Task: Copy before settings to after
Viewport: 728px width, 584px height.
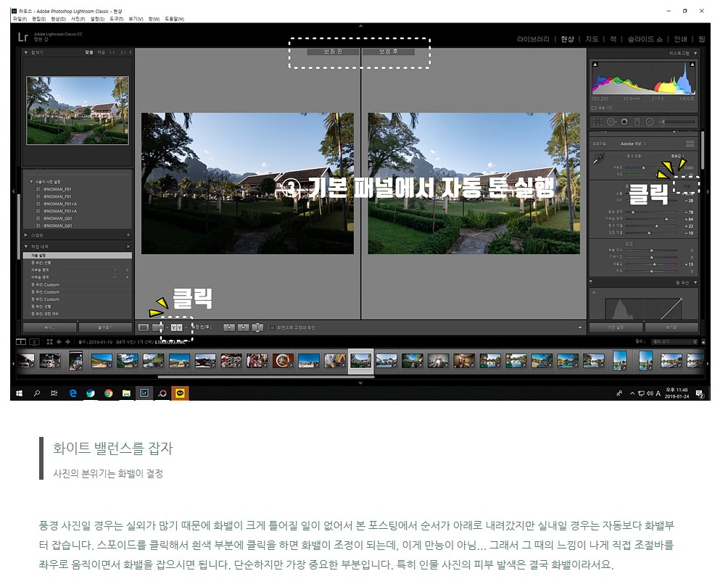Action: pyautogui.click(x=229, y=328)
